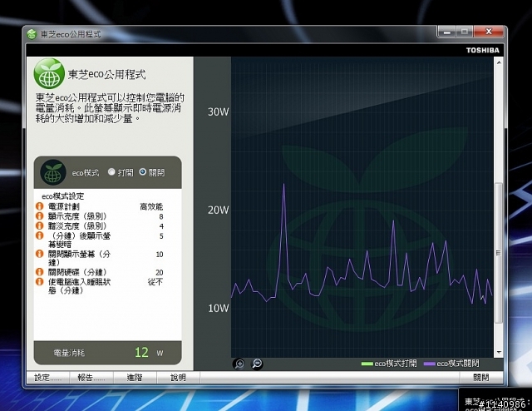Click the 30W axis label

218,111
